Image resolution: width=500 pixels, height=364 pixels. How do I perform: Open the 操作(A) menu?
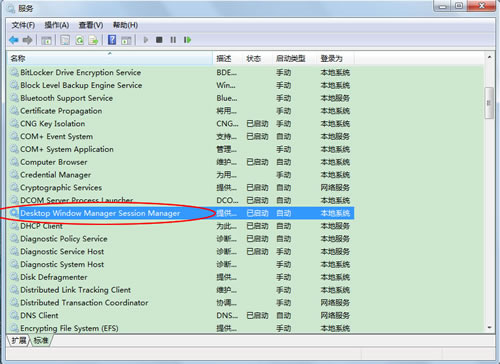57,25
